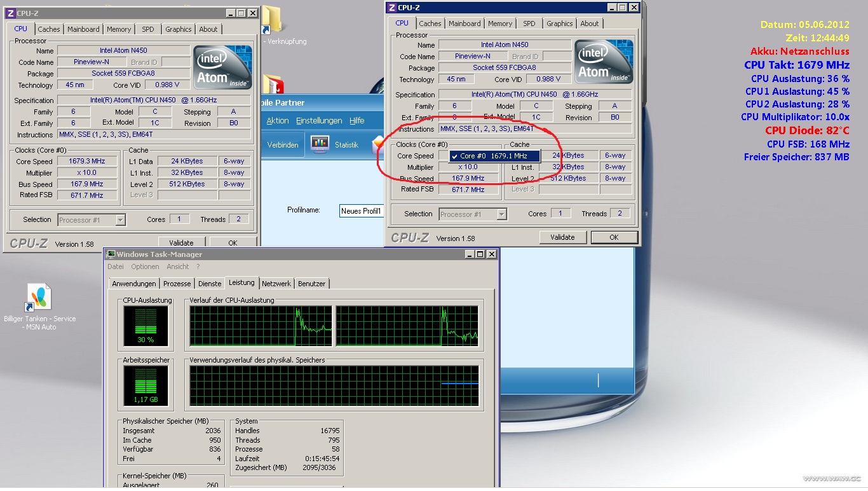The width and height of the screenshot is (868, 491).
Task: Click Validate button in right CPU-Z
Action: [x=562, y=237]
